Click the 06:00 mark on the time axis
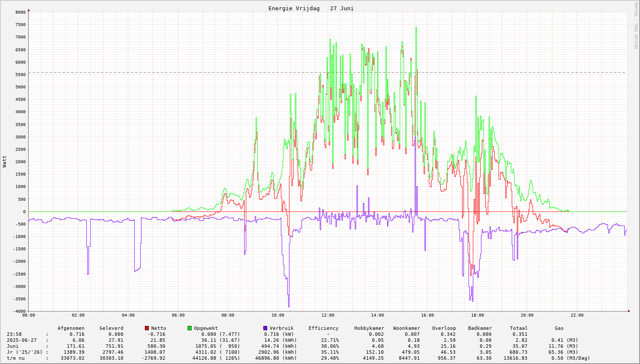The width and height of the screenshot is (640, 364). 178,315
